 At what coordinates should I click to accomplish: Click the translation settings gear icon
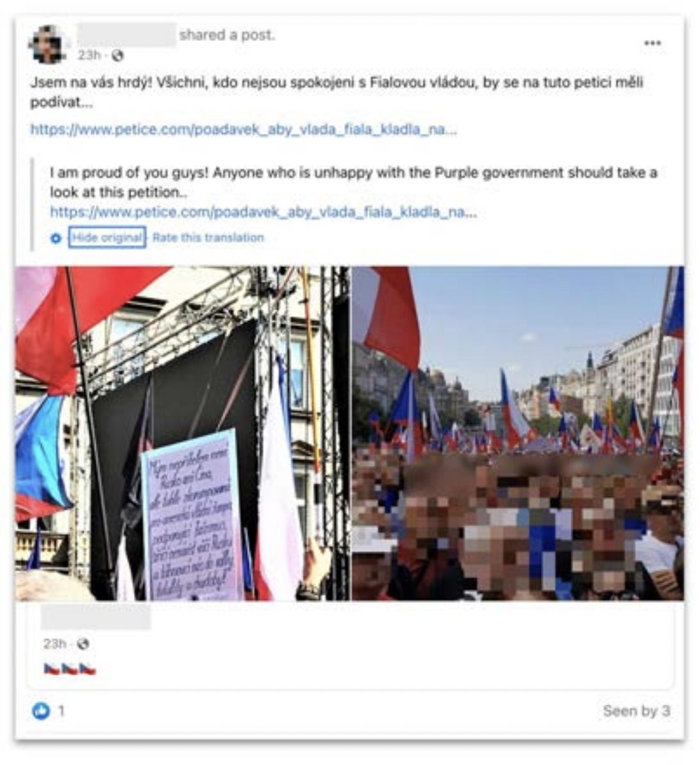click(x=56, y=238)
